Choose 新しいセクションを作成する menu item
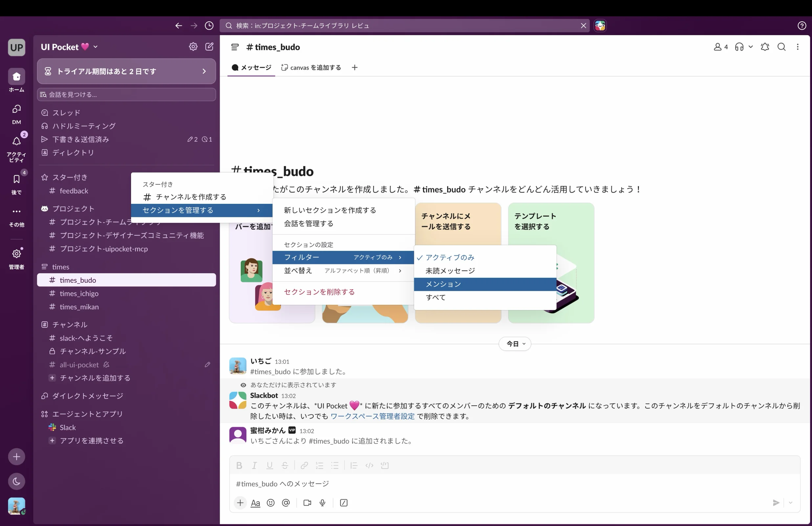Image resolution: width=812 pixels, height=526 pixels. coord(343,210)
